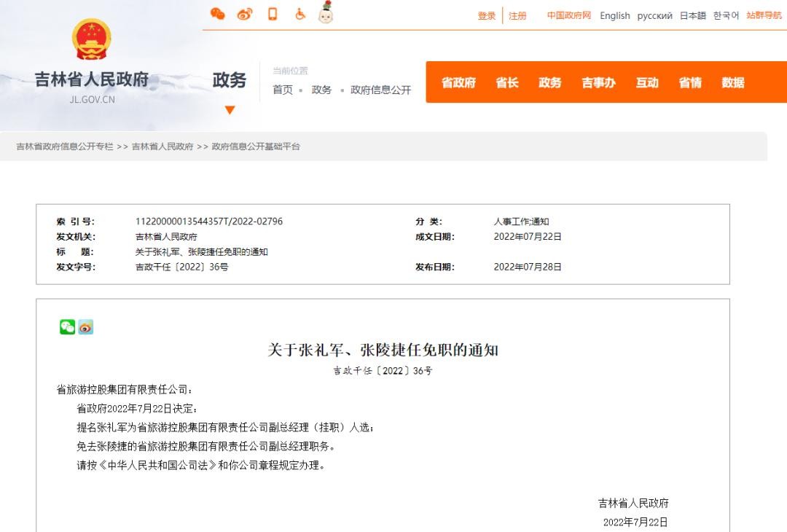
Task: Go to 首页 in breadcrumb
Action: (x=283, y=90)
